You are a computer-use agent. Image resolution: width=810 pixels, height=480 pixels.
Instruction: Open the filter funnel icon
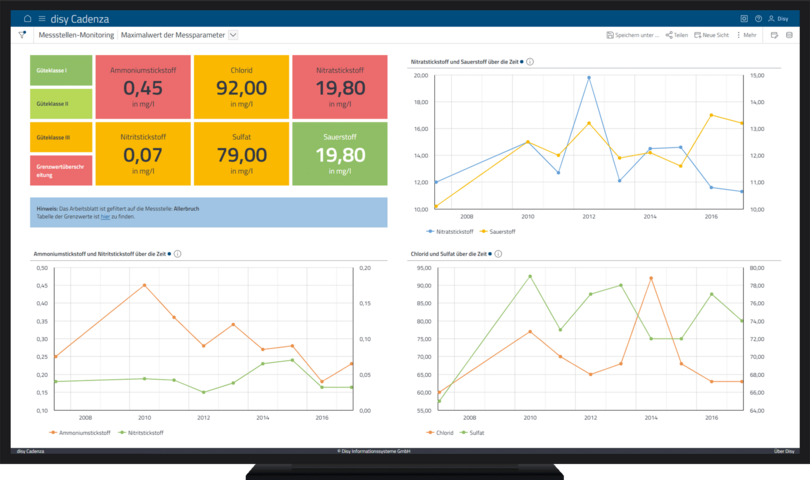pyautogui.click(x=22, y=35)
